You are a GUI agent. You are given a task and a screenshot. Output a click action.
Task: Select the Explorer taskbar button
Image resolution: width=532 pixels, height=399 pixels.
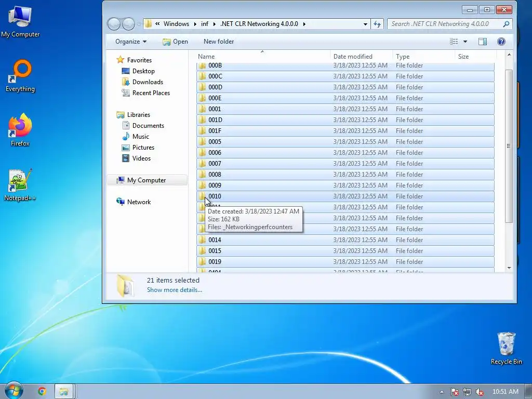tap(64, 392)
